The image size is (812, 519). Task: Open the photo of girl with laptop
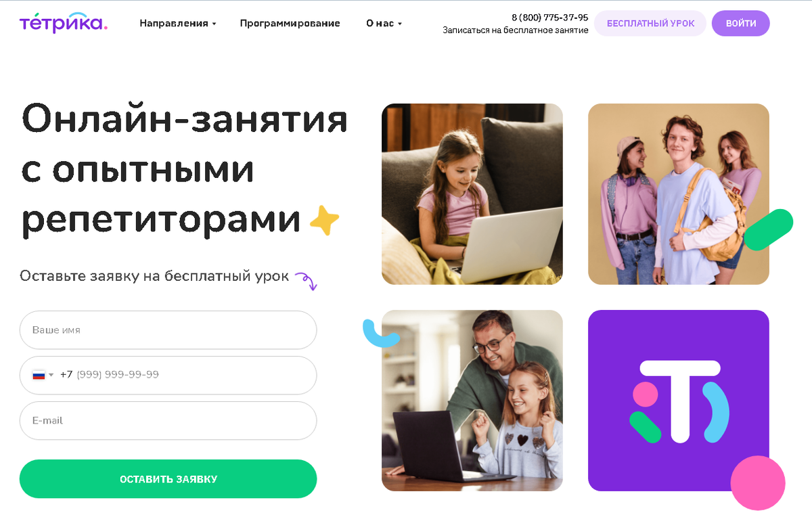[x=472, y=194]
